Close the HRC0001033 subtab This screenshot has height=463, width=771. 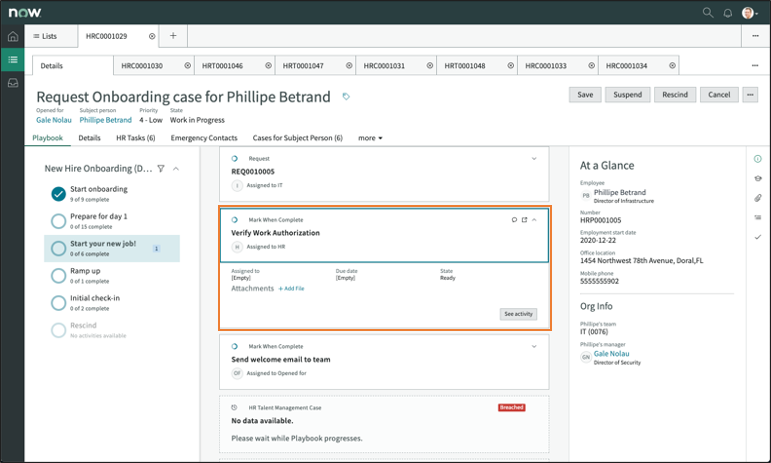pyautogui.click(x=592, y=65)
